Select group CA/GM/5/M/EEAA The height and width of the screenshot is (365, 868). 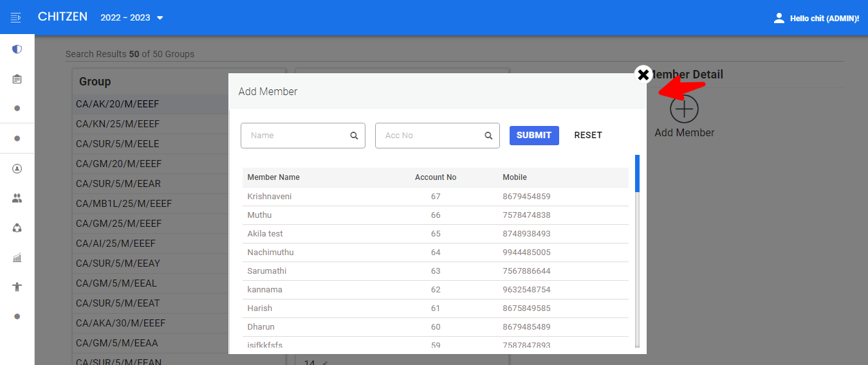tap(151, 343)
